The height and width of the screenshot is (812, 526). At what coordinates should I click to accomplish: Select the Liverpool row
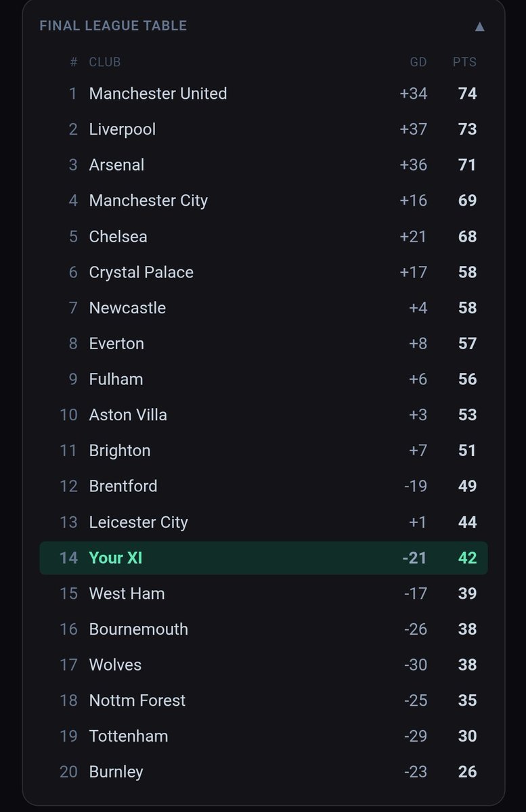pyautogui.click(x=263, y=129)
